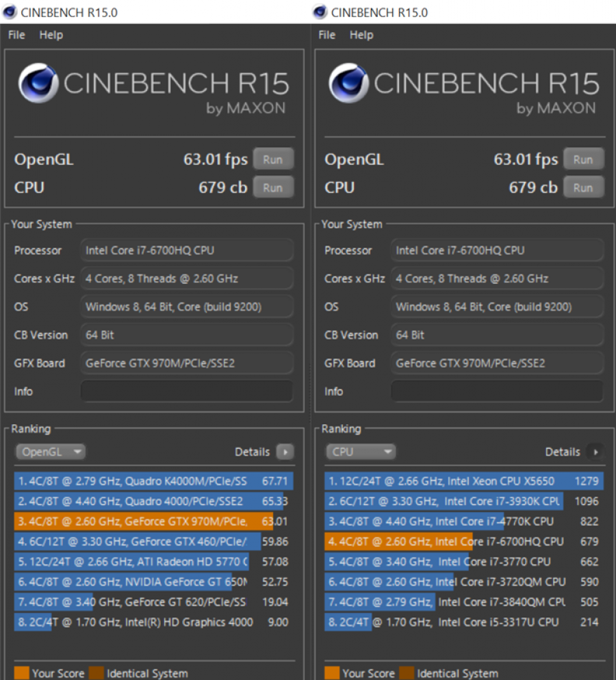Select the Intel Core i5-3317U ranking row

point(464,622)
